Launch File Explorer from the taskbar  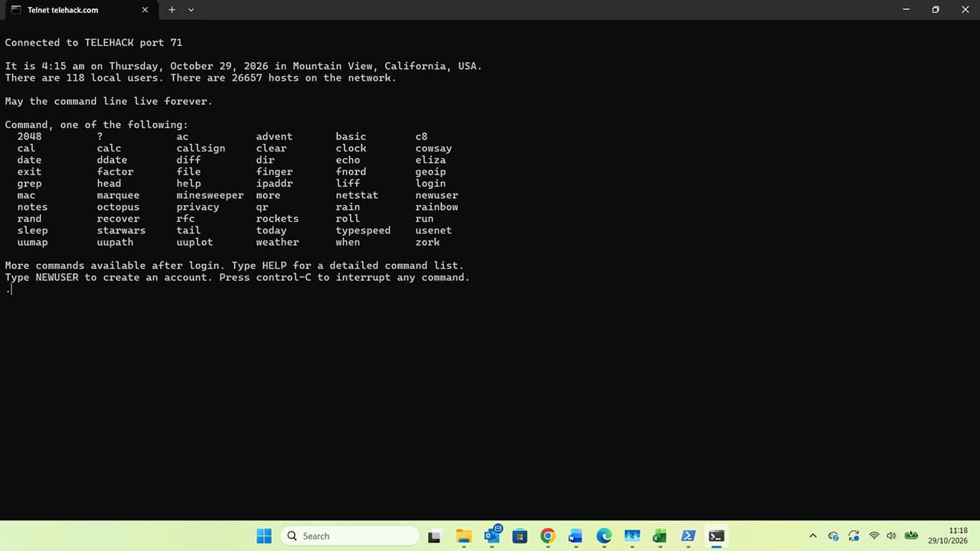pos(463,536)
